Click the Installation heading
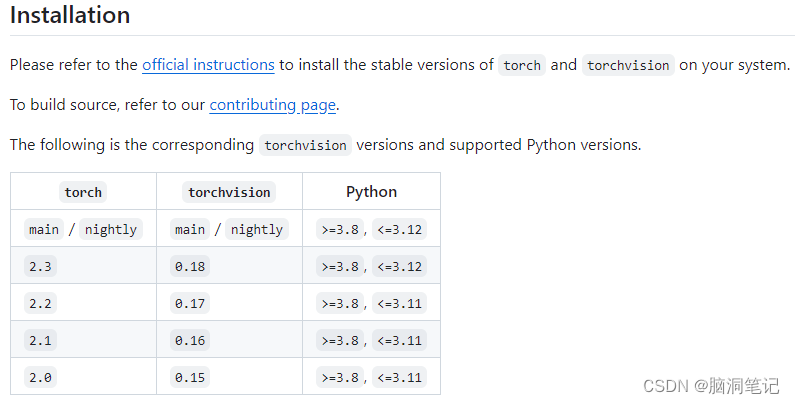 (x=70, y=16)
